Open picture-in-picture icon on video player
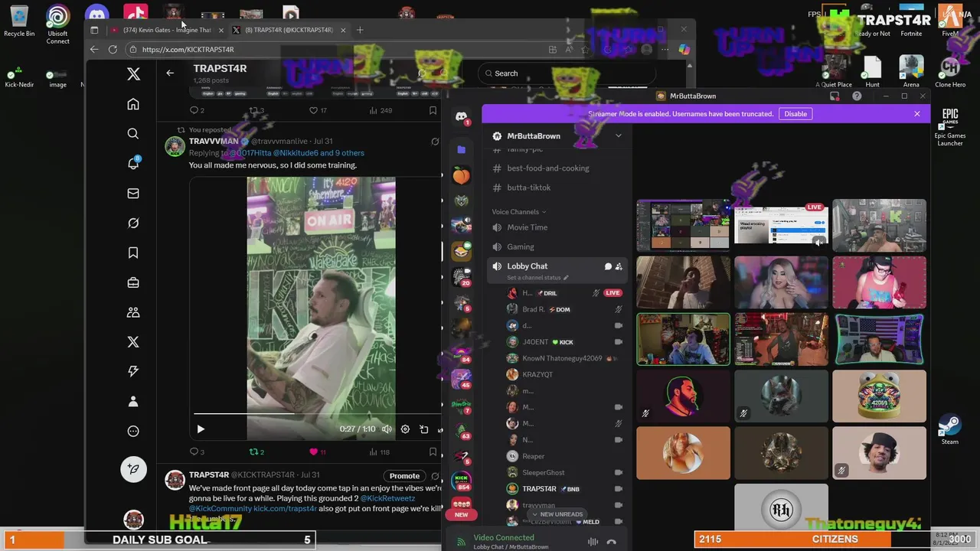Image resolution: width=980 pixels, height=551 pixels. coord(423,429)
